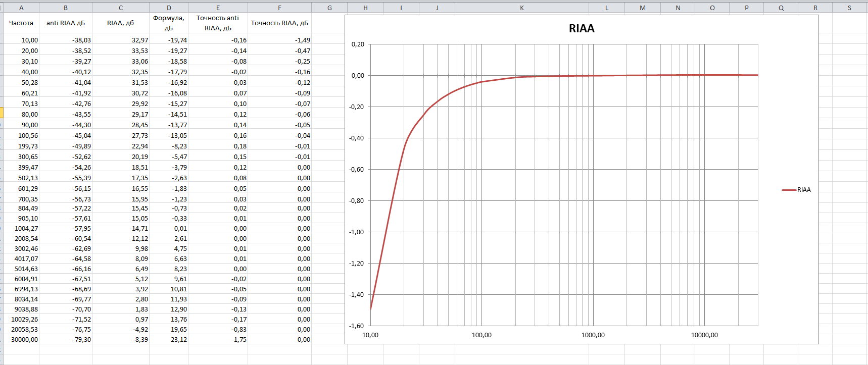Select the frequency cell 1004,27

[26, 228]
